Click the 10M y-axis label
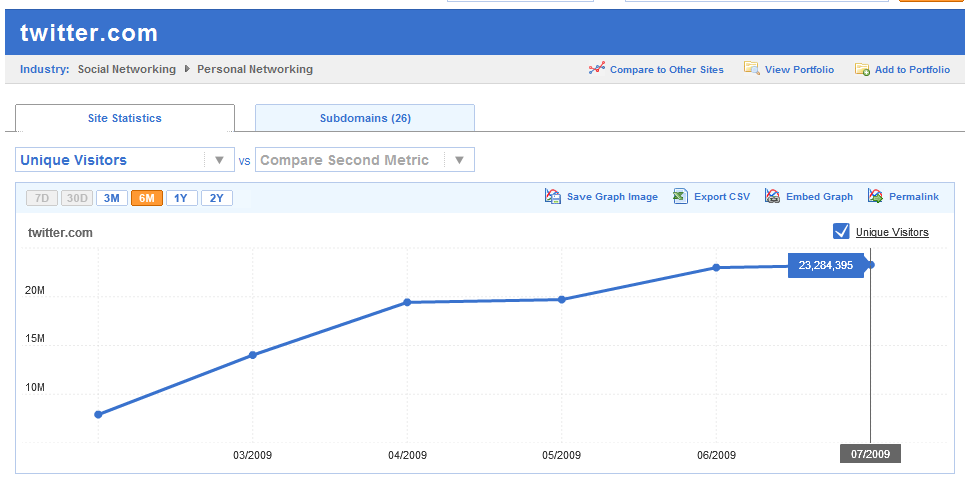The height and width of the screenshot is (479, 966). pyautogui.click(x=35, y=387)
